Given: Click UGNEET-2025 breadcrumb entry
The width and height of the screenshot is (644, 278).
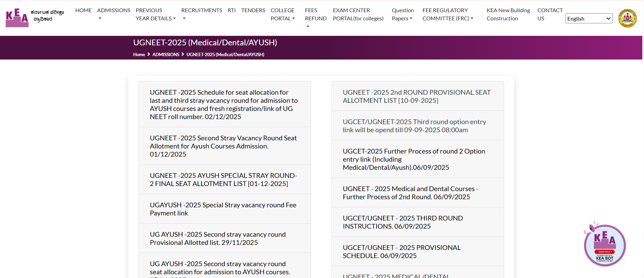Looking at the screenshot, I should [x=225, y=54].
